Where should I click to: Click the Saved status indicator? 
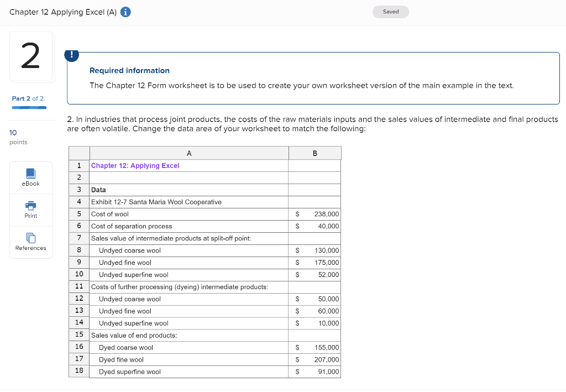(390, 11)
